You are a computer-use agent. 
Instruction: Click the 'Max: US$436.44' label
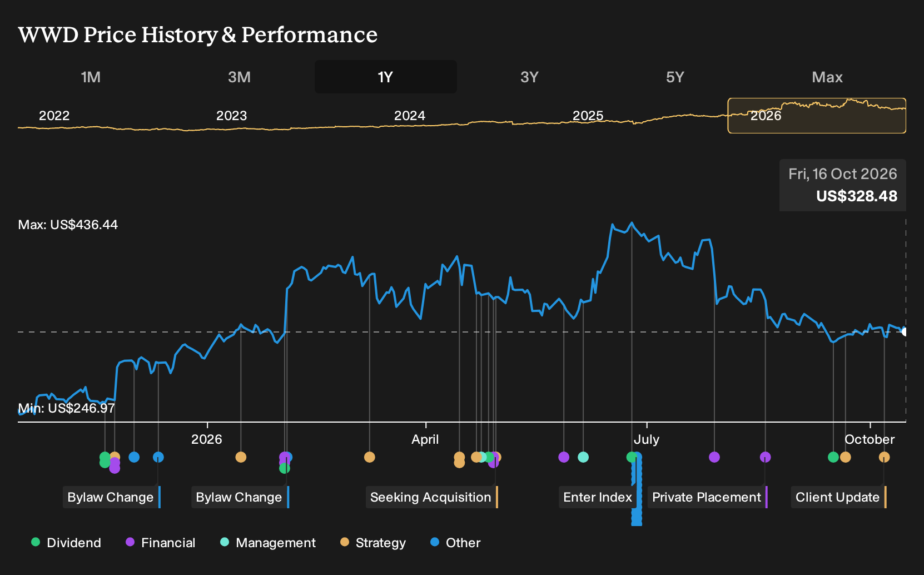[x=68, y=225]
